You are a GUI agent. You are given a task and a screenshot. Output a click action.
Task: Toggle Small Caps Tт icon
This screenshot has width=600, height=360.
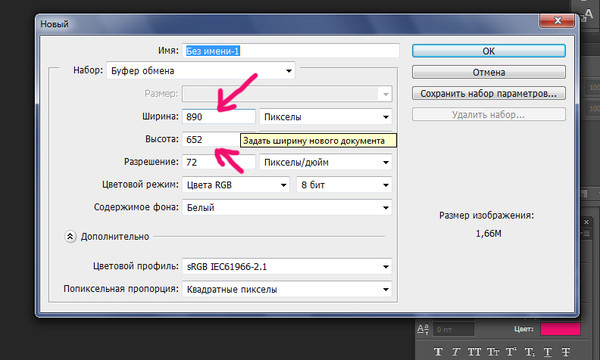point(493,352)
